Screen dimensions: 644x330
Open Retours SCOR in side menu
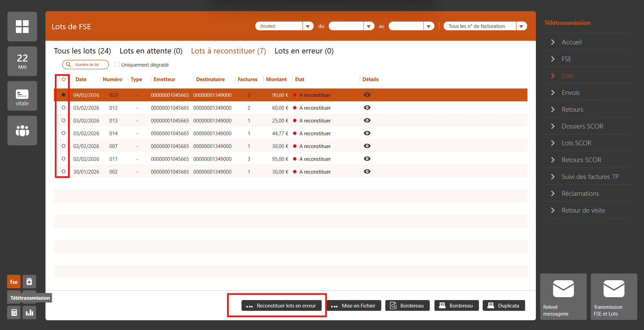(x=581, y=160)
